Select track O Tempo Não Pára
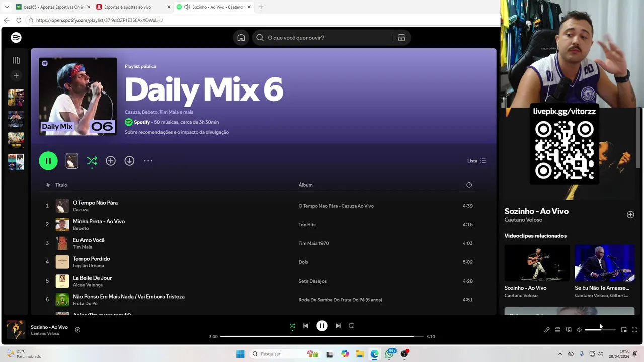The width and height of the screenshot is (644, 362). 95,203
